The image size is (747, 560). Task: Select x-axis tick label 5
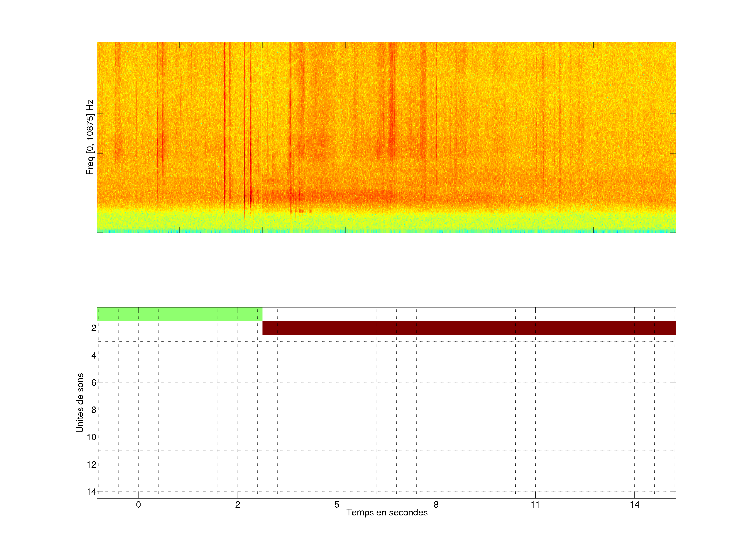[x=337, y=505]
